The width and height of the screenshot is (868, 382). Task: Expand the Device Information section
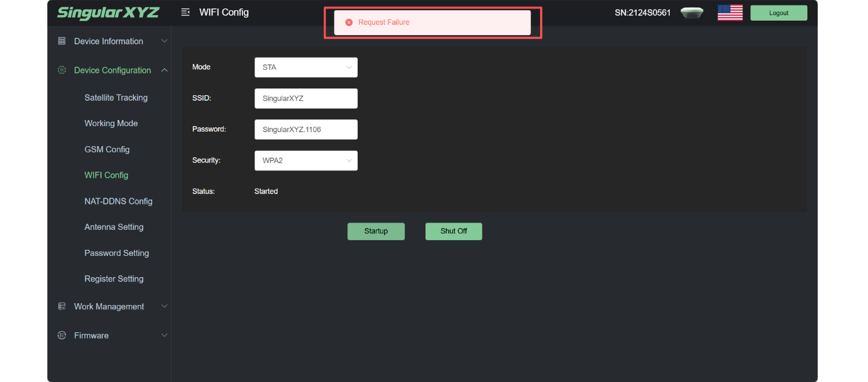(x=164, y=41)
